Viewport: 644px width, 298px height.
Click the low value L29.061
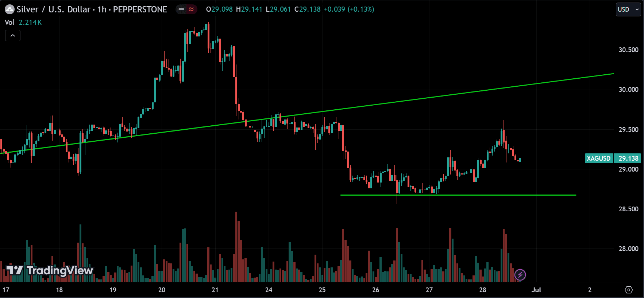[278, 9]
